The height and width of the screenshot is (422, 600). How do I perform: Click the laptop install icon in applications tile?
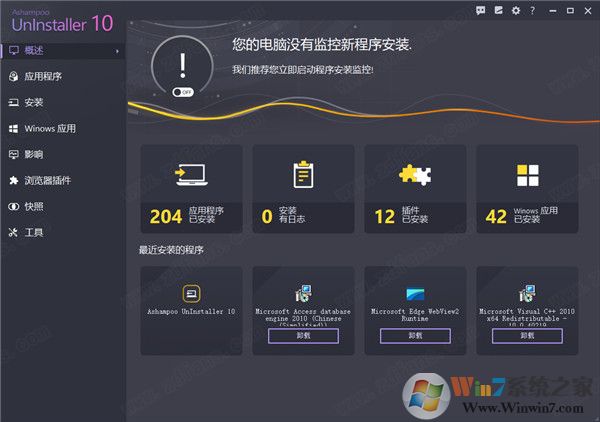click(191, 175)
